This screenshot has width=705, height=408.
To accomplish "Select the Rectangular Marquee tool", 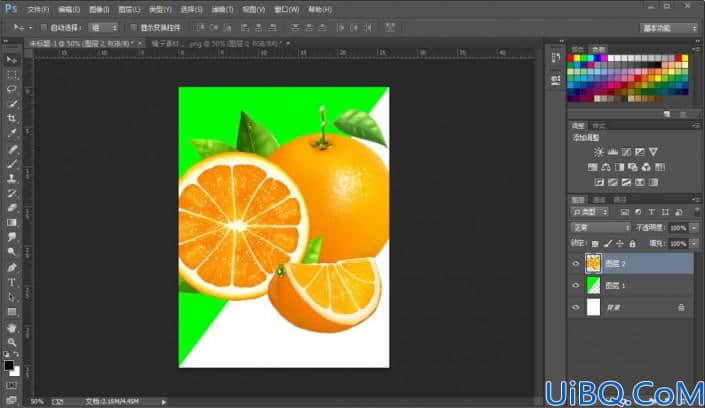I will [x=12, y=75].
